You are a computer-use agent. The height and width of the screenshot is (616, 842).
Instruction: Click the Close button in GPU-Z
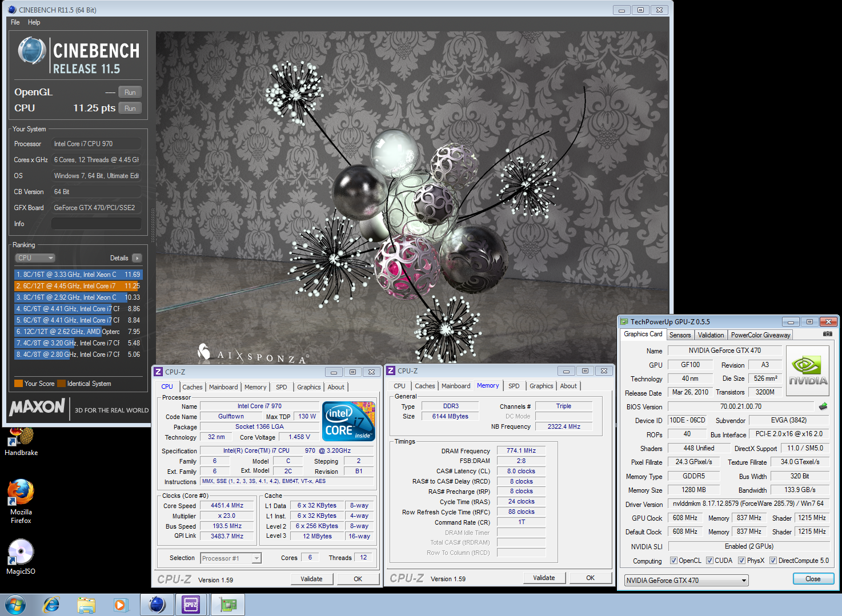pyautogui.click(x=813, y=579)
